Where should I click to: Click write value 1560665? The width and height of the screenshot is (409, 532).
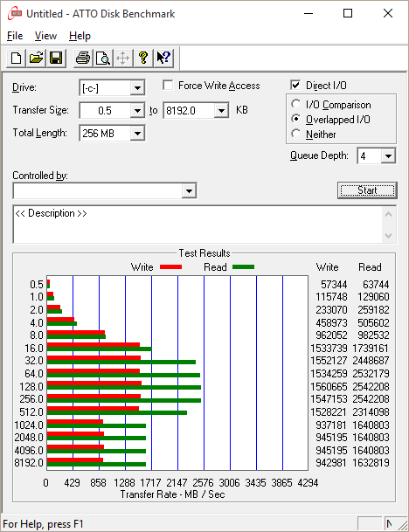point(329,386)
